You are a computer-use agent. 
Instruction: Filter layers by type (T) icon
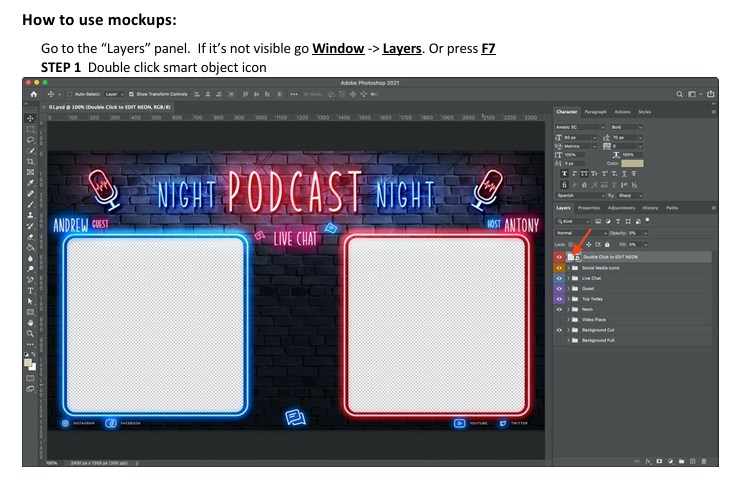(x=618, y=221)
